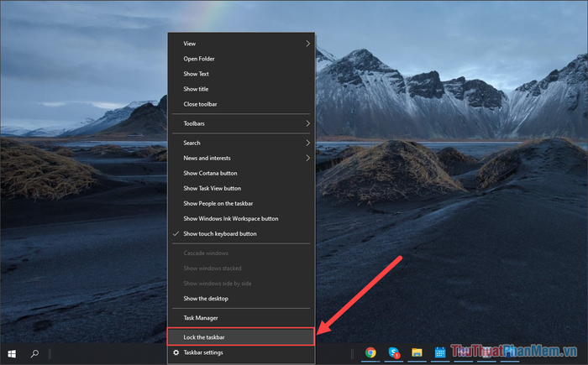Click the greyed Cascade windows entry
The height and width of the screenshot is (365, 588).
tap(241, 253)
